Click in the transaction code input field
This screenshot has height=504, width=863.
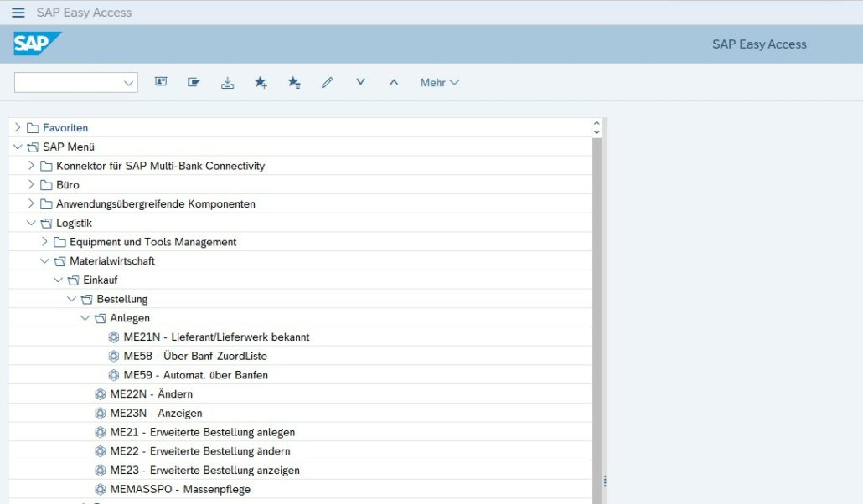point(71,82)
